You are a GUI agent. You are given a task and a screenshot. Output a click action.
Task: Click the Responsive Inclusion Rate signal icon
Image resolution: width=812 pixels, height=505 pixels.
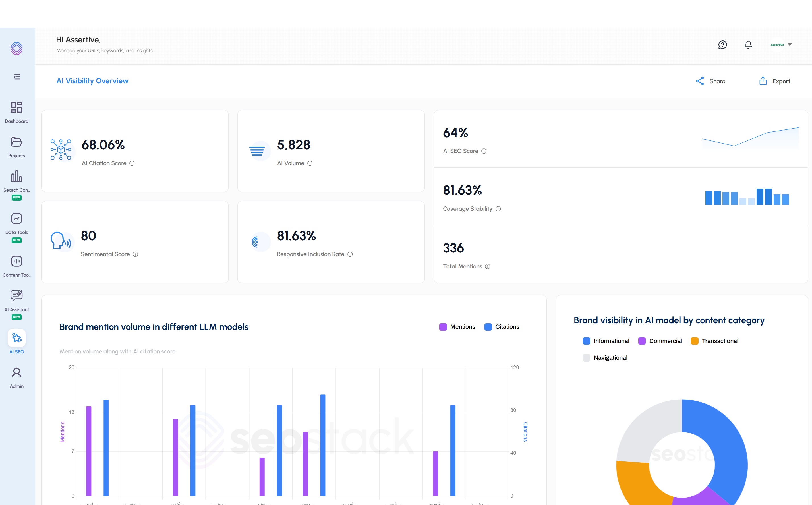click(255, 242)
